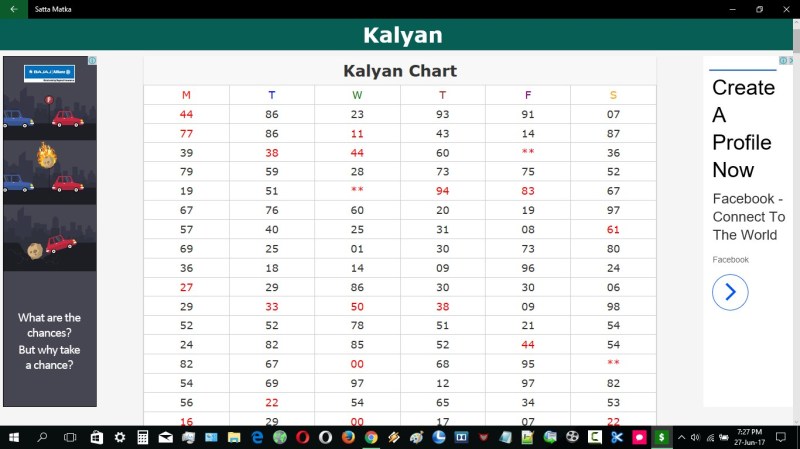Toggle Task View in the taskbar
Viewport: 800px width, 449px height.
pos(70,437)
